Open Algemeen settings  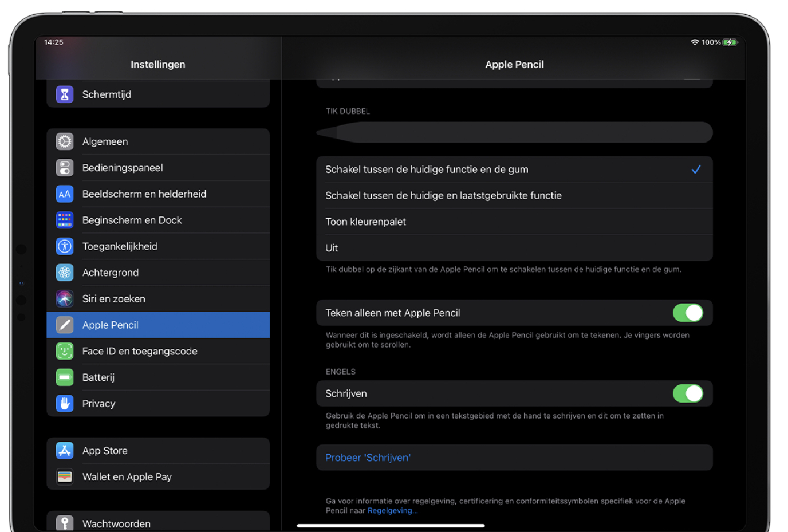pos(158,141)
